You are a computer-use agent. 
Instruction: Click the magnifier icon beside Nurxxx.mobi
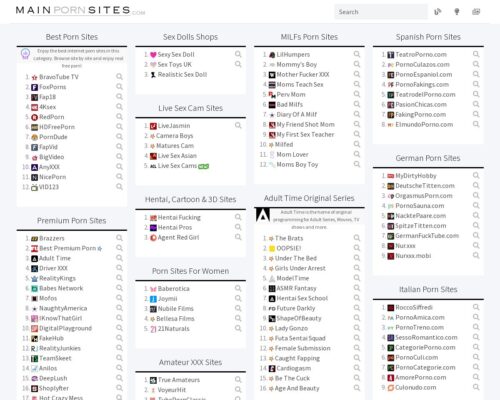(x=476, y=256)
